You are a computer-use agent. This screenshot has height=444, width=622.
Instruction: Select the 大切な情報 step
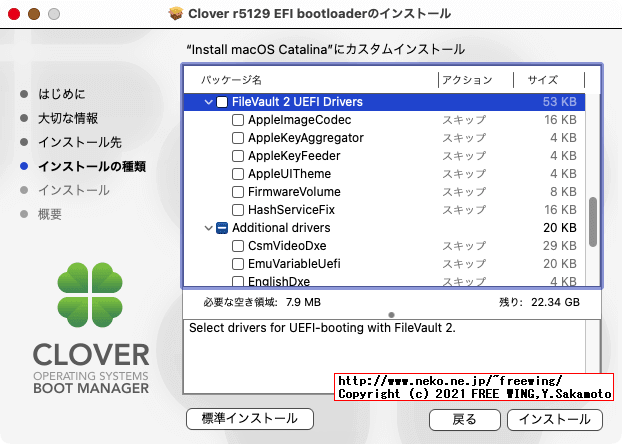tap(68, 118)
